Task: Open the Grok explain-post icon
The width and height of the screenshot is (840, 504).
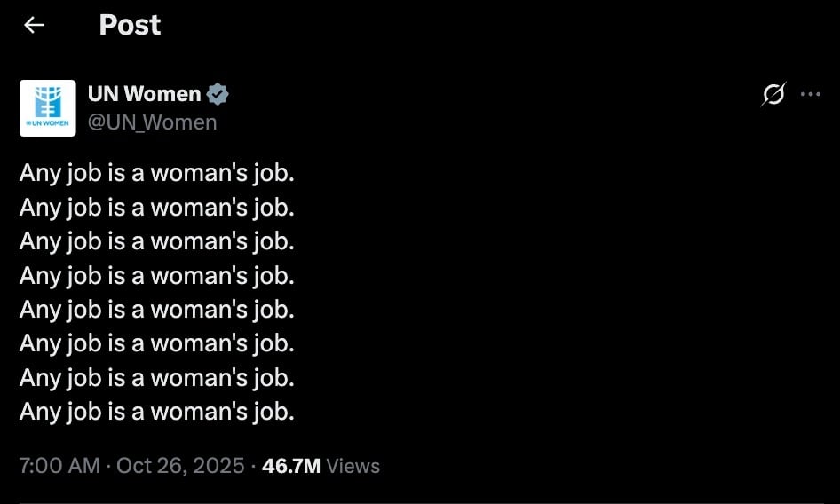Action: (773, 94)
